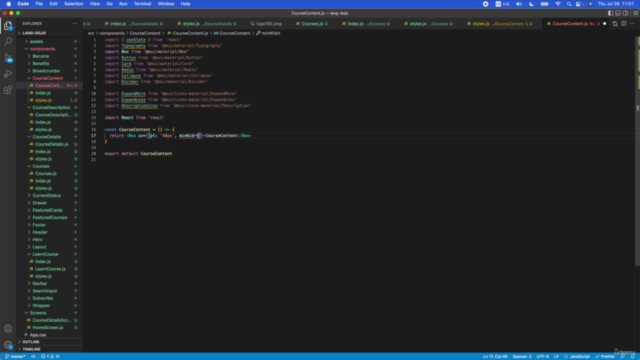Click Prettier in status bar
Image resolution: width=640 pixels, height=360 pixels.
point(605,356)
